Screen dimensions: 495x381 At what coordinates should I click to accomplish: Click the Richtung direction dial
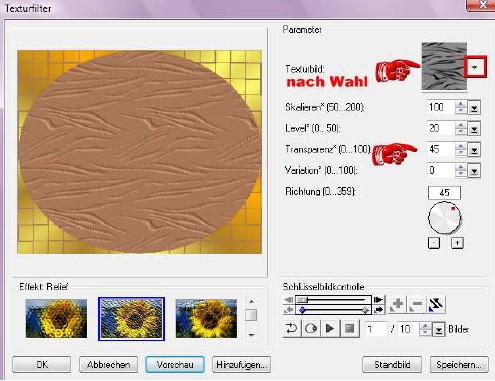pyautogui.click(x=444, y=218)
